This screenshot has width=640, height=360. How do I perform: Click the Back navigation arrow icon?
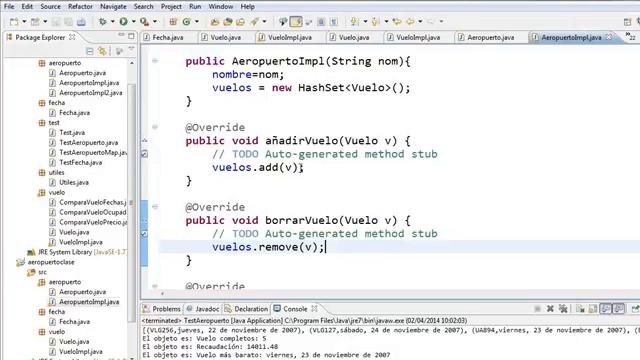click(410, 22)
